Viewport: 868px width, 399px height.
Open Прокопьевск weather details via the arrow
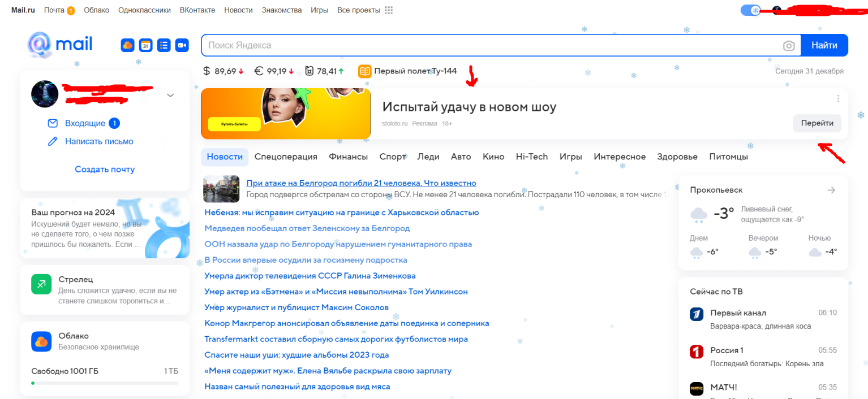point(831,190)
